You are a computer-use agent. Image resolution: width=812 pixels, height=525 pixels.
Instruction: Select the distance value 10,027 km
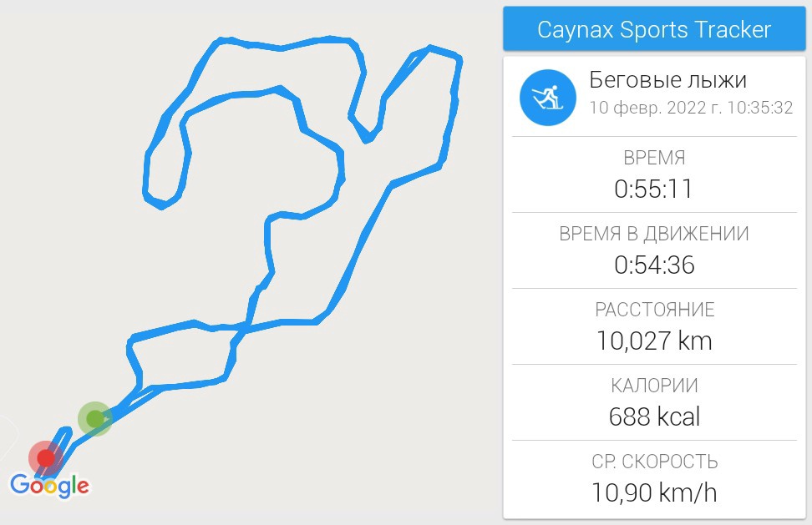[654, 341]
